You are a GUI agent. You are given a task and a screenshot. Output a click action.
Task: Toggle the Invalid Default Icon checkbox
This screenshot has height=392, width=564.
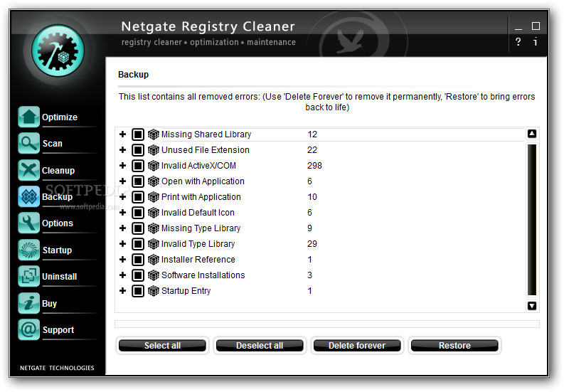pyautogui.click(x=138, y=213)
